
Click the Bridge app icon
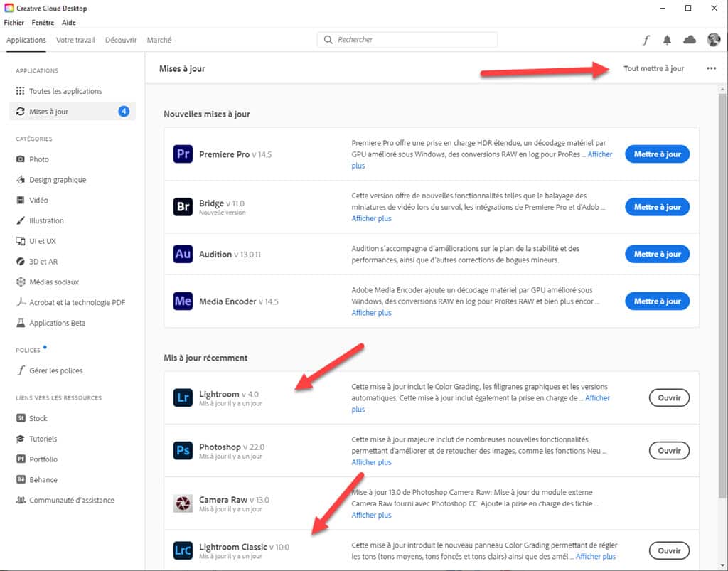(183, 207)
